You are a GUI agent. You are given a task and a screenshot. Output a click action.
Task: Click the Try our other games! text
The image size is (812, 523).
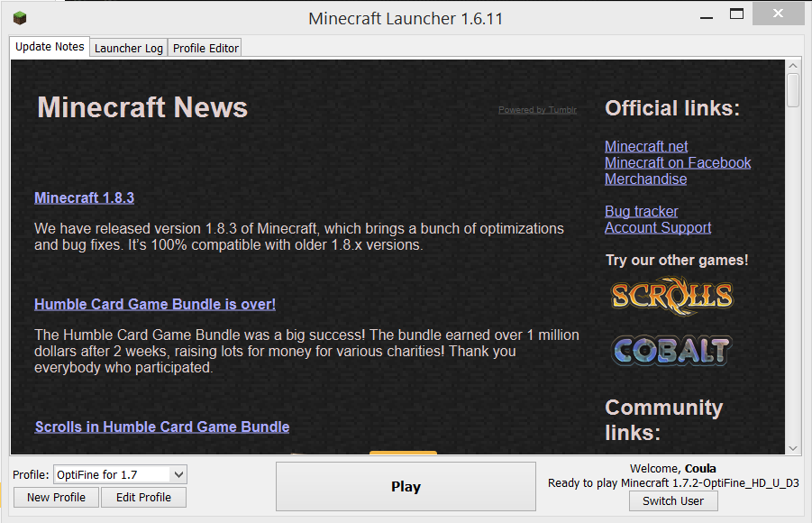point(677,261)
